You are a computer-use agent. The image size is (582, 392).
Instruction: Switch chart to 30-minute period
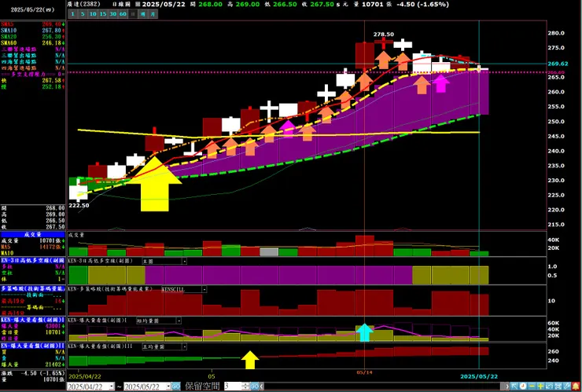pos(112,14)
